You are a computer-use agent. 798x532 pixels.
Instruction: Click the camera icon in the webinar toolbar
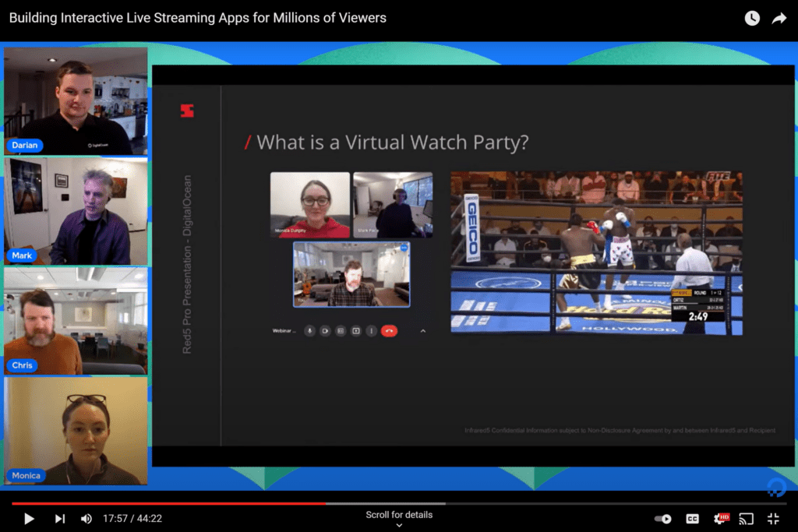(325, 330)
